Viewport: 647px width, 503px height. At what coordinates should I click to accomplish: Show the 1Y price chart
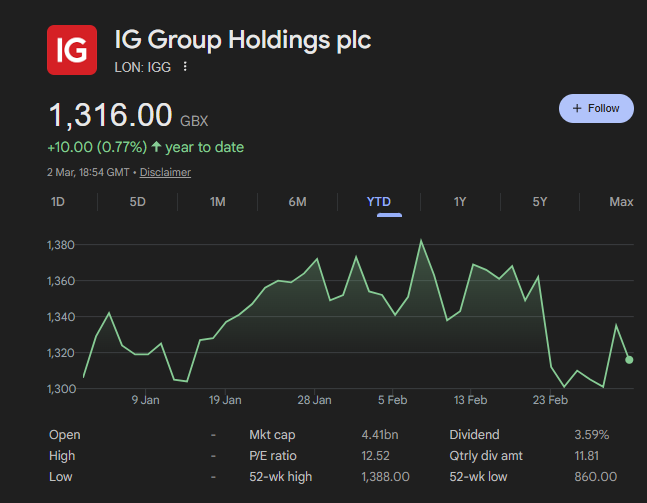[x=460, y=202]
